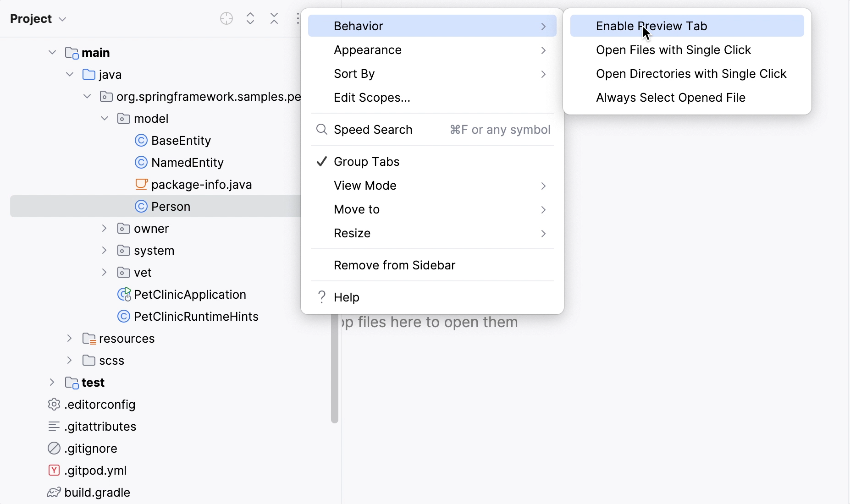Enable Open Files with Single Click
The height and width of the screenshot is (504, 850).
pyautogui.click(x=673, y=50)
